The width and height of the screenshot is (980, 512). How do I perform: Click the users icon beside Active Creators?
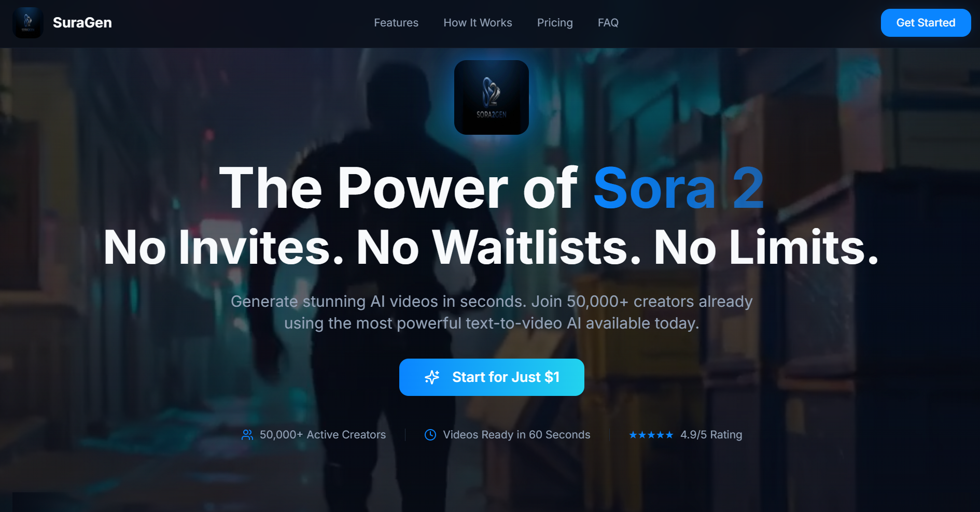247,435
